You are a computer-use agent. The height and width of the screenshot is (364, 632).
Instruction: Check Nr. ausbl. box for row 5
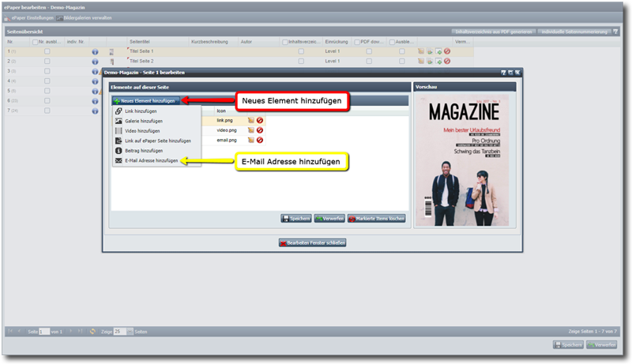point(47,91)
